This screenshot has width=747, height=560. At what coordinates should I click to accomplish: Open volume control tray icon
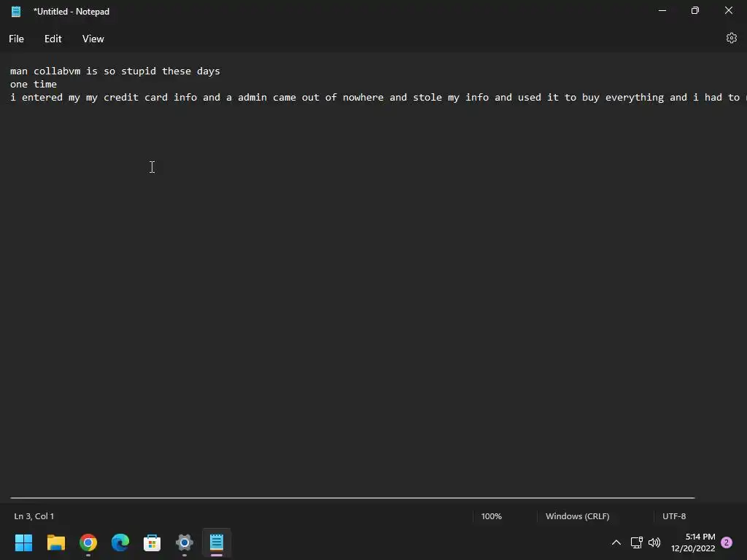[x=654, y=542]
